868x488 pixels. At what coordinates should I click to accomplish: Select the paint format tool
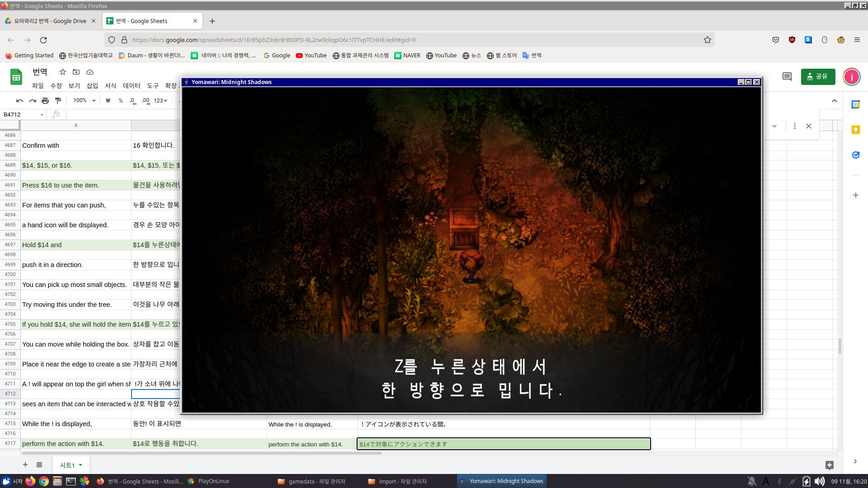pyautogui.click(x=58, y=101)
